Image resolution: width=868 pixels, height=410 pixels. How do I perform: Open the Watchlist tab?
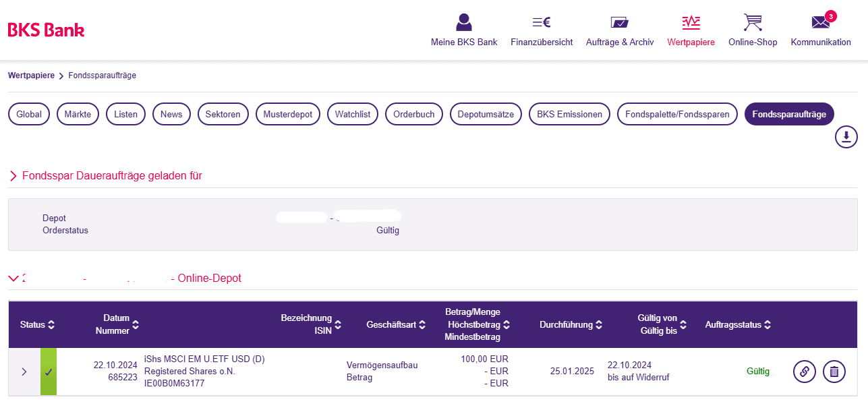point(353,114)
